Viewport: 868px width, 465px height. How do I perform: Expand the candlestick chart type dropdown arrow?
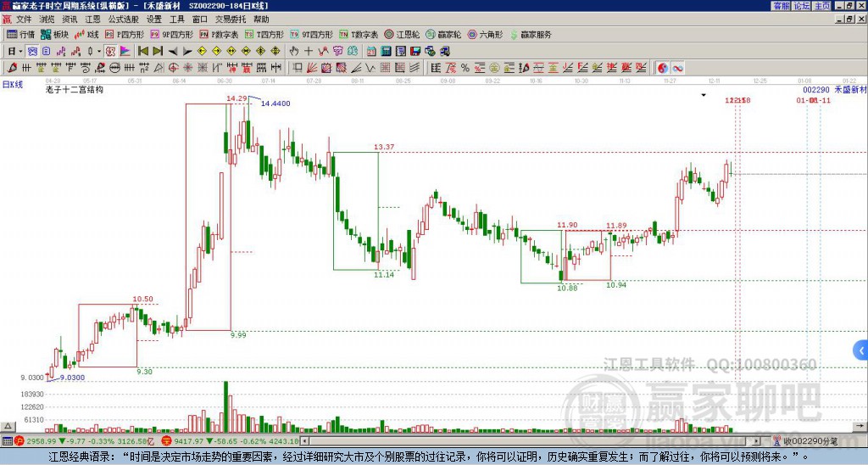(x=99, y=52)
